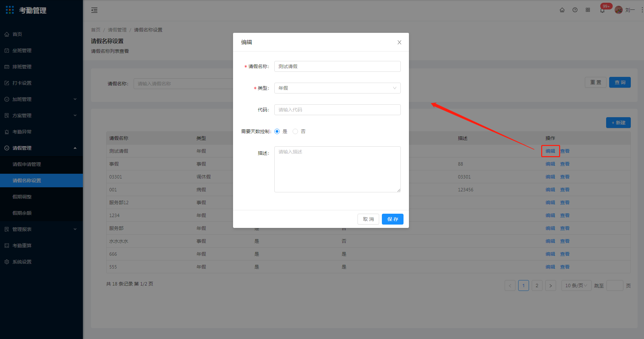644x339 pixels.
Task: Open the 10 条/页 page size dropdown
Action: pos(576,285)
